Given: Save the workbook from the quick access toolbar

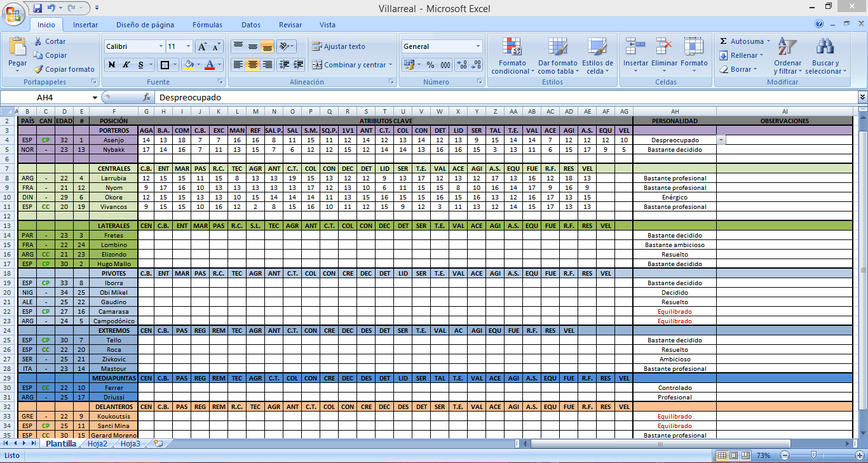Looking at the screenshot, I should click(37, 8).
